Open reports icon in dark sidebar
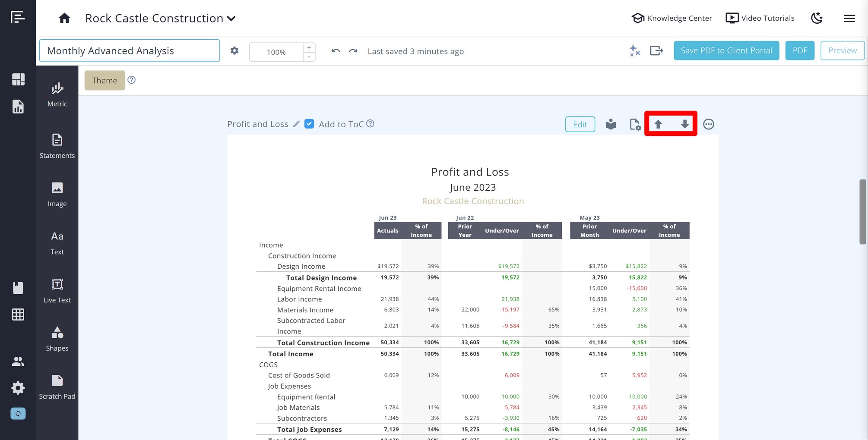This screenshot has width=868, height=440. coord(18,107)
